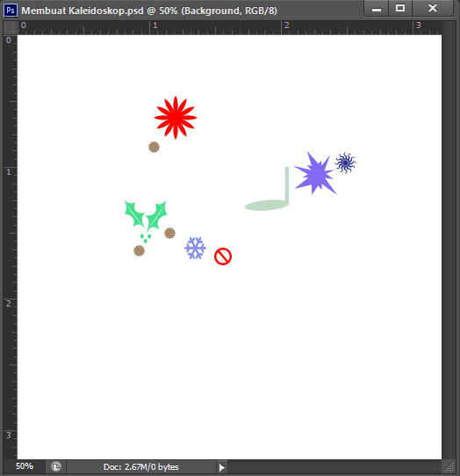Click the red prohibition sign shape
Image resolution: width=460 pixels, height=476 pixels.
point(223,256)
